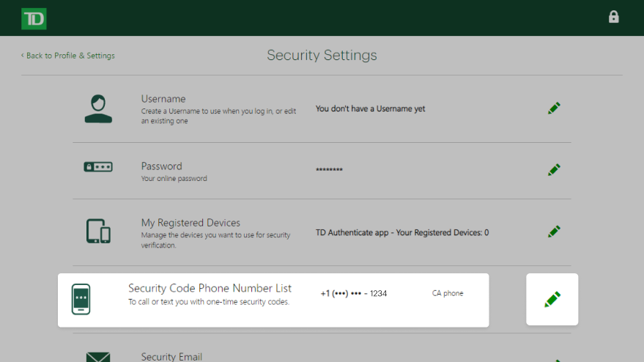Select the Username row title
Image resolution: width=644 pixels, height=362 pixels.
point(163,99)
